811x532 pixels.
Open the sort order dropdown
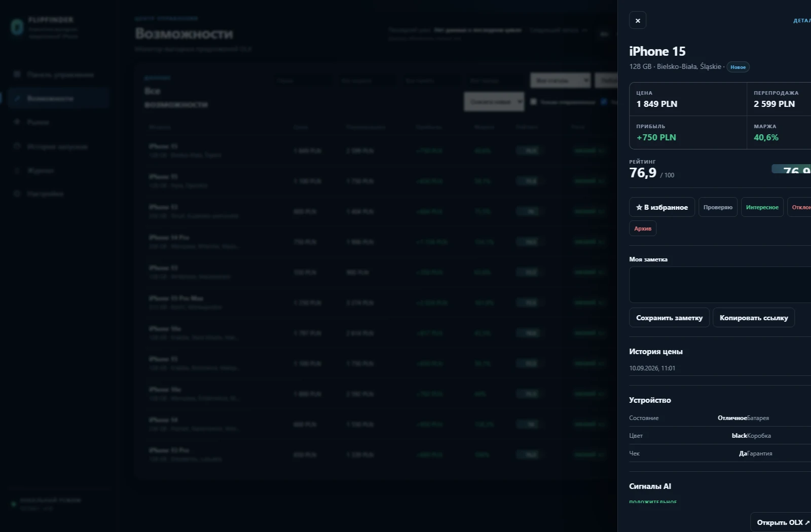click(494, 102)
